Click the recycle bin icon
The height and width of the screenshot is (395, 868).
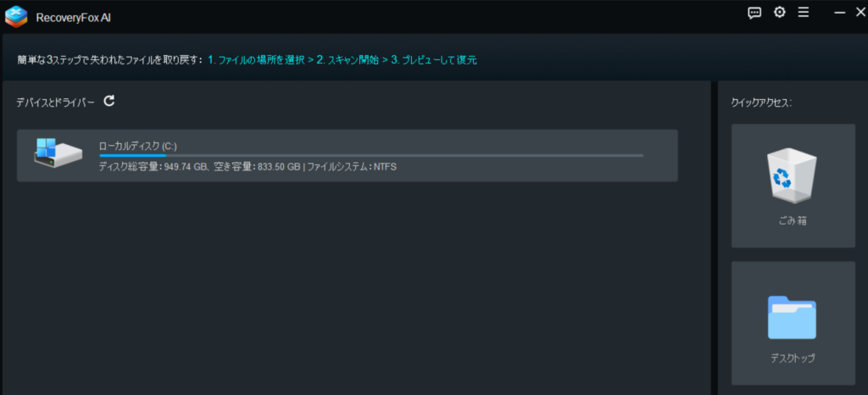793,173
